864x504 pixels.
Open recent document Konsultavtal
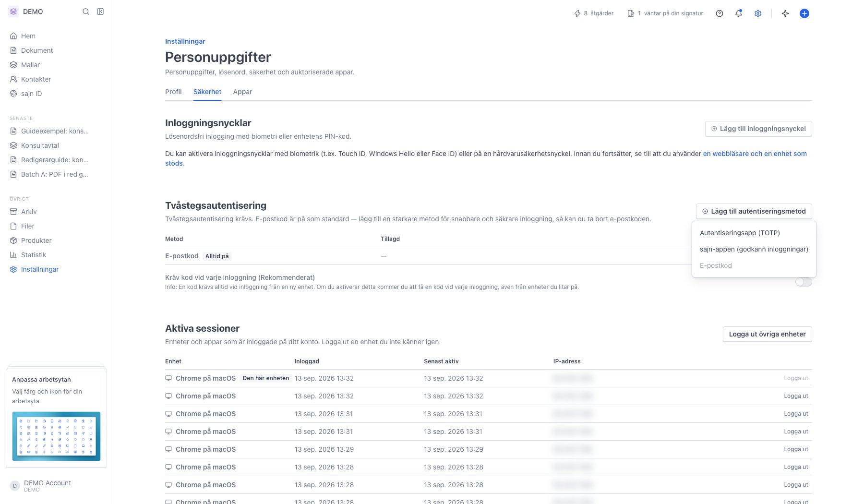(40, 145)
